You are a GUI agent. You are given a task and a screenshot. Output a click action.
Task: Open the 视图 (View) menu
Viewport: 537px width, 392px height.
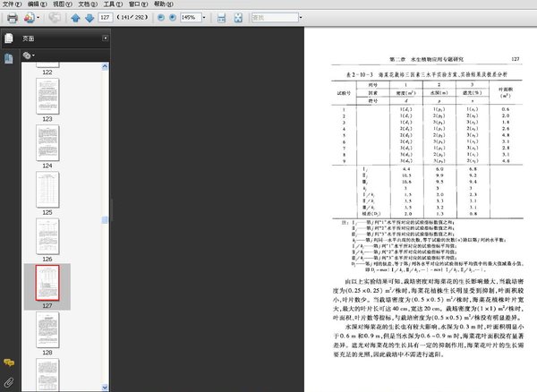[63, 4]
